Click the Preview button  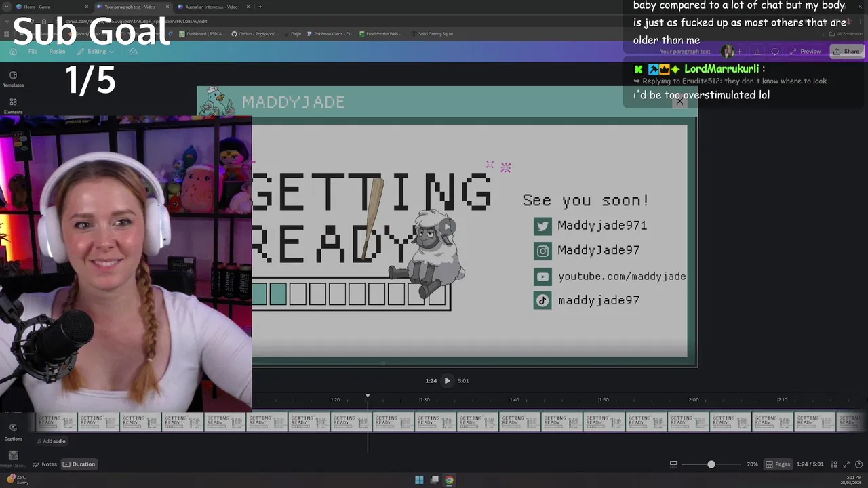click(x=805, y=52)
